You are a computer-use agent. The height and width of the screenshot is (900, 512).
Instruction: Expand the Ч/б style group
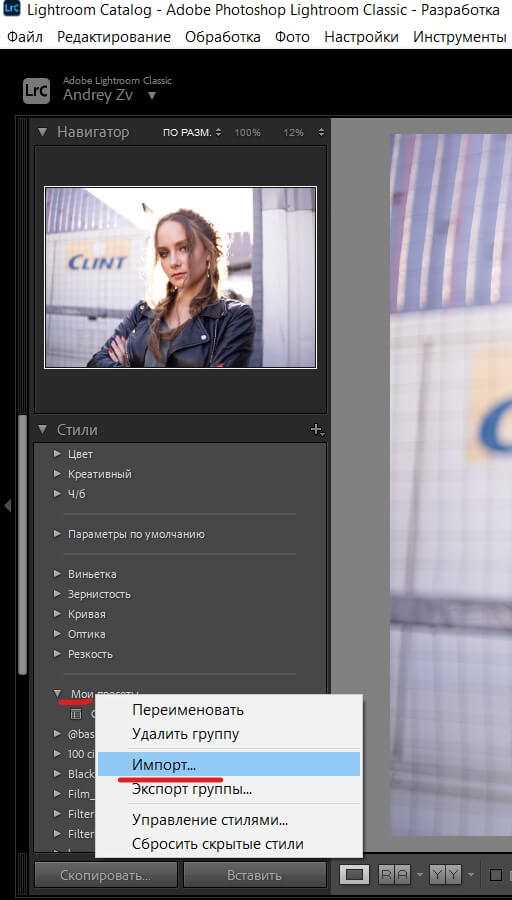pos(57,494)
